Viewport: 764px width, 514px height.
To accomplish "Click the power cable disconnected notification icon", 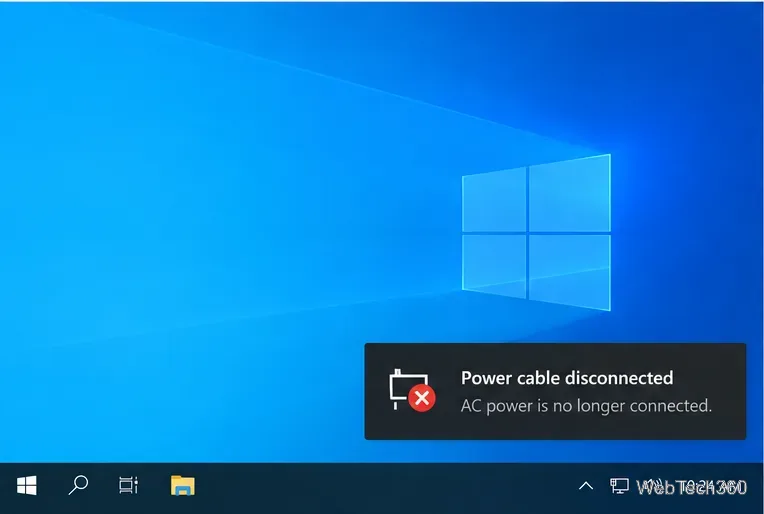I will [412, 391].
